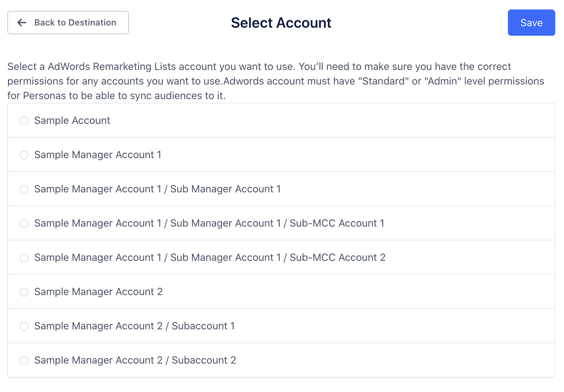The width and height of the screenshot is (564, 392).
Task: Click the Sample Manager Account 1 row
Action: pyautogui.click(x=219, y=155)
